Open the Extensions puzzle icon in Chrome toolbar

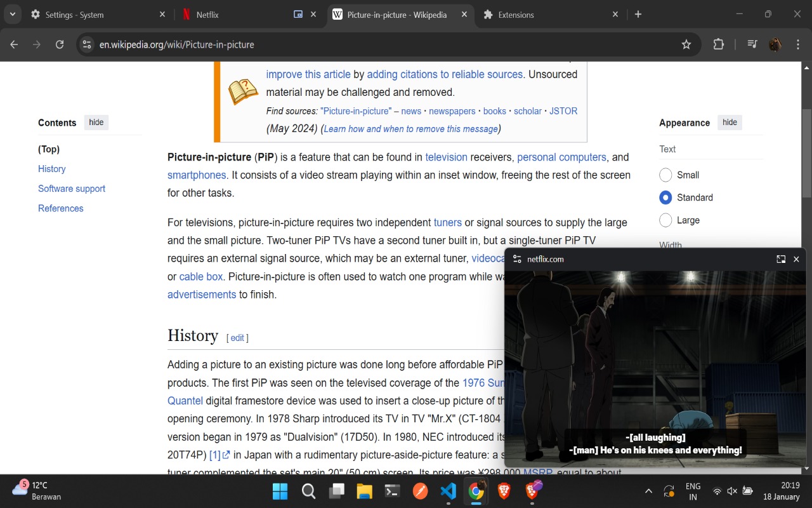coord(718,44)
